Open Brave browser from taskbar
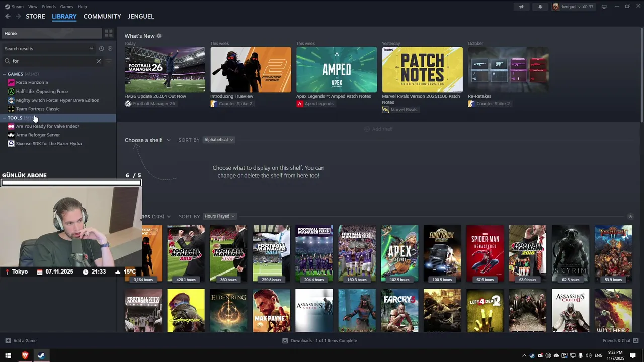This screenshot has height=362, width=644. pos(25,356)
